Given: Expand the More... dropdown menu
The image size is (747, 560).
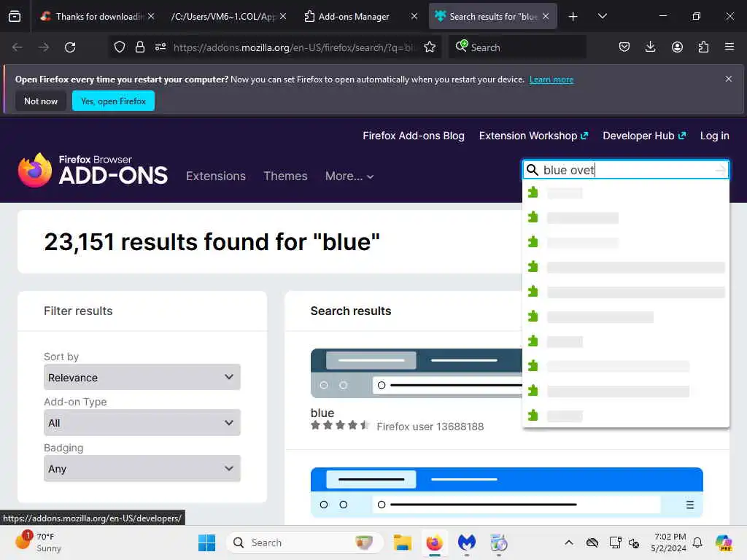Looking at the screenshot, I should [349, 176].
